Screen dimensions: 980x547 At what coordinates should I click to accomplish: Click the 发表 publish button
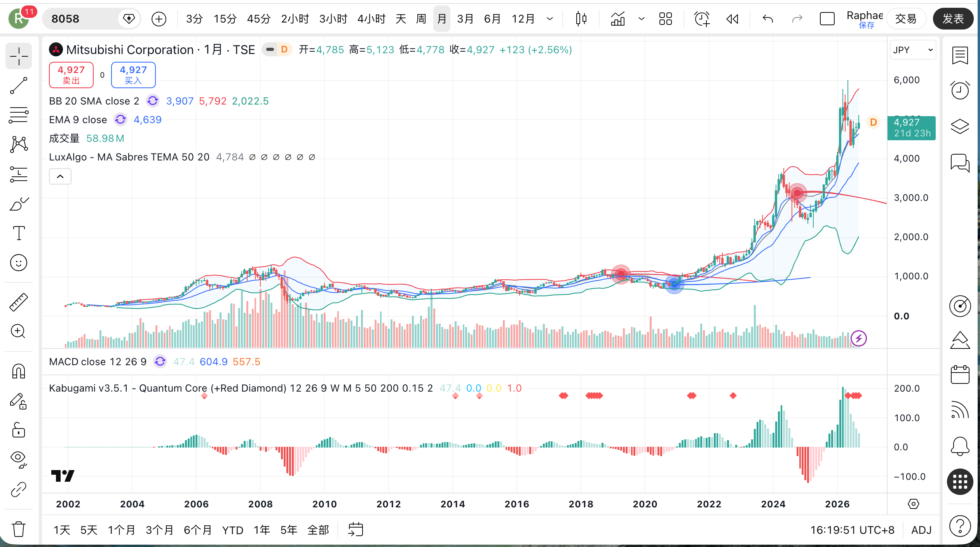953,19
